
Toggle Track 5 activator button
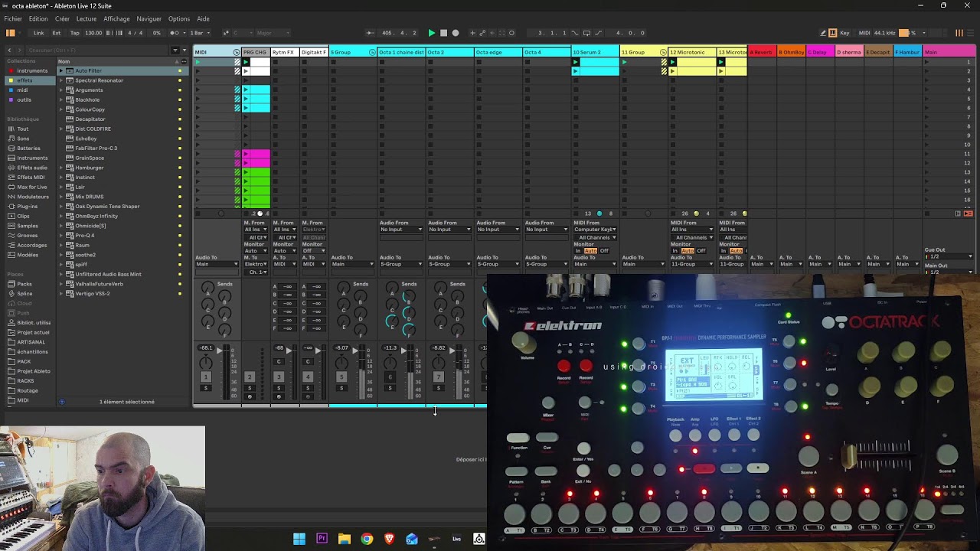341,377
